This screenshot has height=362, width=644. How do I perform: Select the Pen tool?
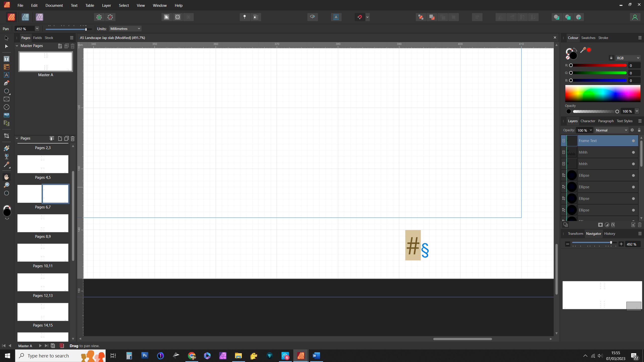click(7, 83)
